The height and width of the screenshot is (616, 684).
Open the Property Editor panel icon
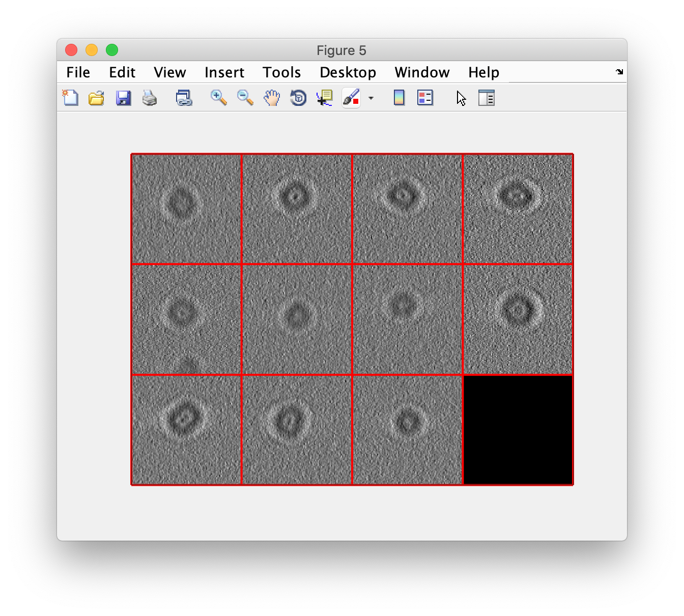pos(487,98)
